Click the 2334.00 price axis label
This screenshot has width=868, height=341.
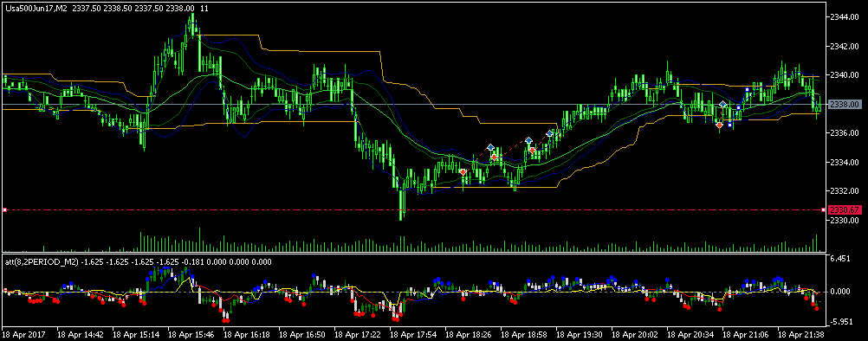[845, 163]
